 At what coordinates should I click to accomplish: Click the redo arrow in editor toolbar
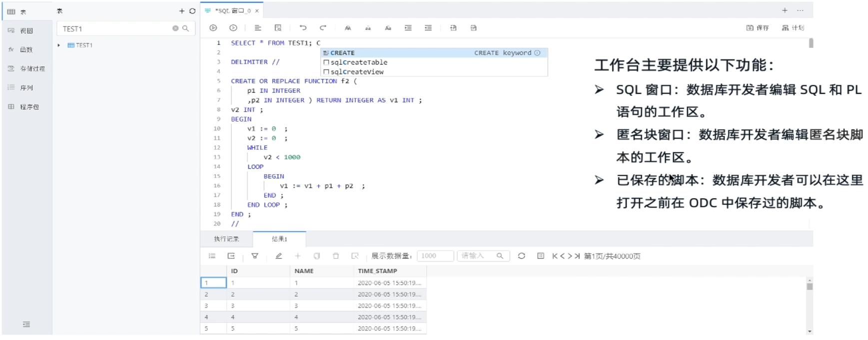(x=323, y=28)
